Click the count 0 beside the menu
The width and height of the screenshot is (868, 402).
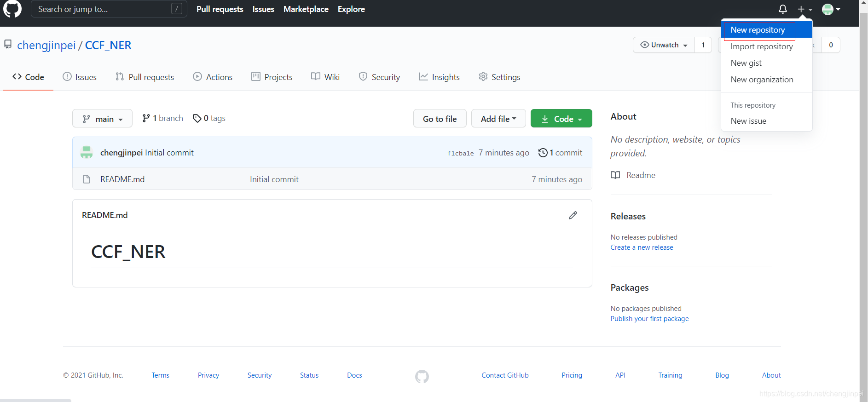831,45
